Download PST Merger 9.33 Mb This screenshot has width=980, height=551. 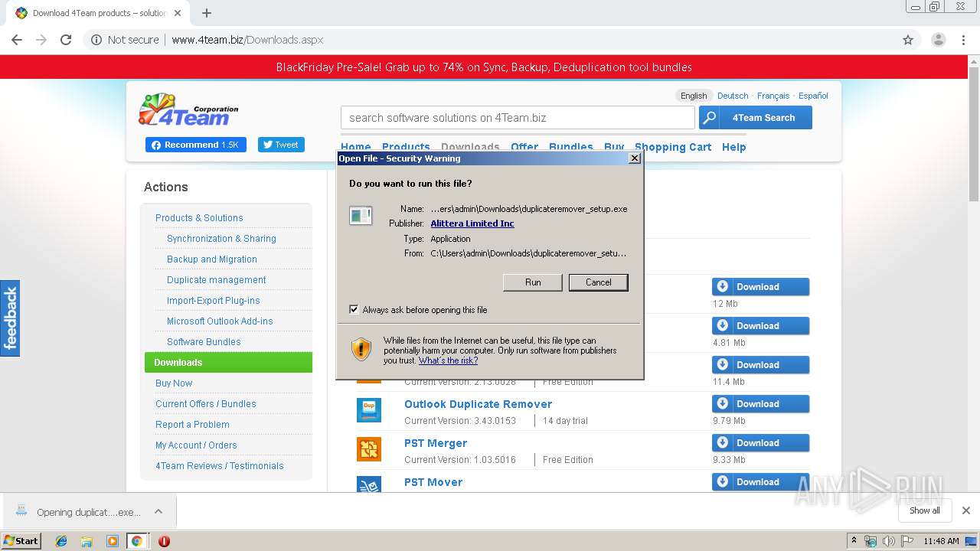(x=760, y=443)
